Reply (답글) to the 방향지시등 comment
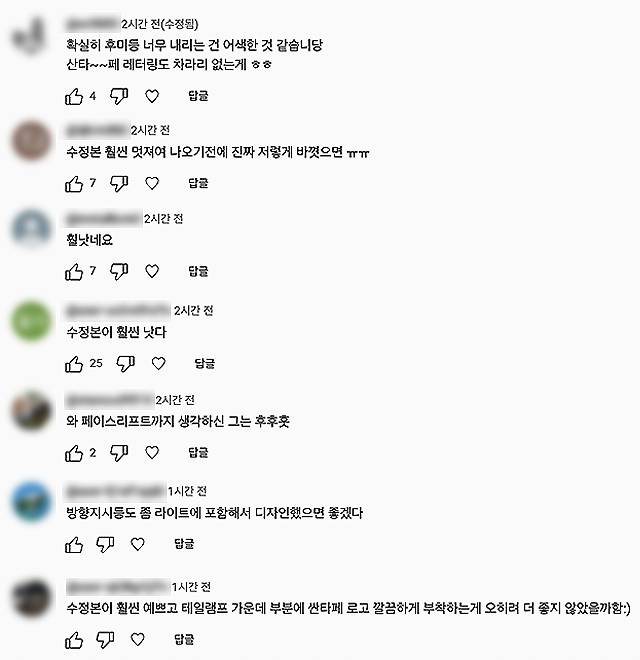 pyautogui.click(x=184, y=544)
